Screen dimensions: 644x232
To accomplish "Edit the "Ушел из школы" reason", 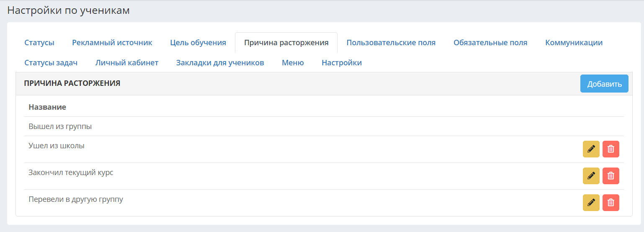I will tap(591, 149).
